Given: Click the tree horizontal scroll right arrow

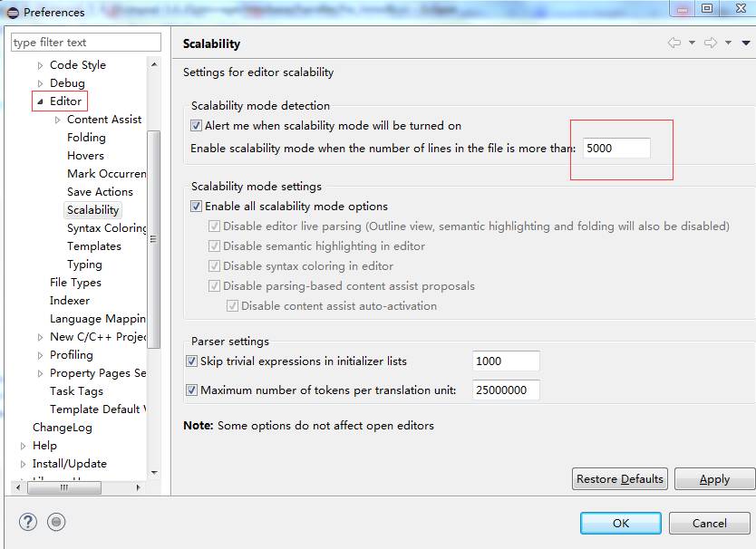Looking at the screenshot, I should pos(139,487).
